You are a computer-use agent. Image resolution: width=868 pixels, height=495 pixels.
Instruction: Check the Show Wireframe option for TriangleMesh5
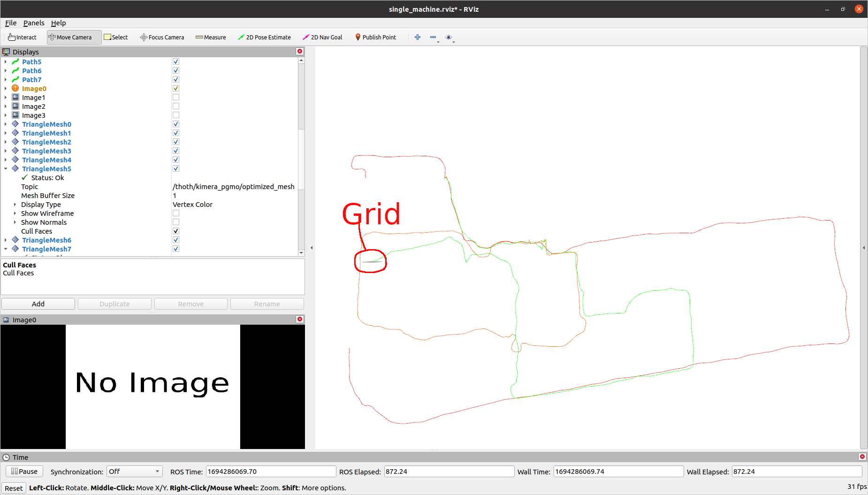click(175, 213)
